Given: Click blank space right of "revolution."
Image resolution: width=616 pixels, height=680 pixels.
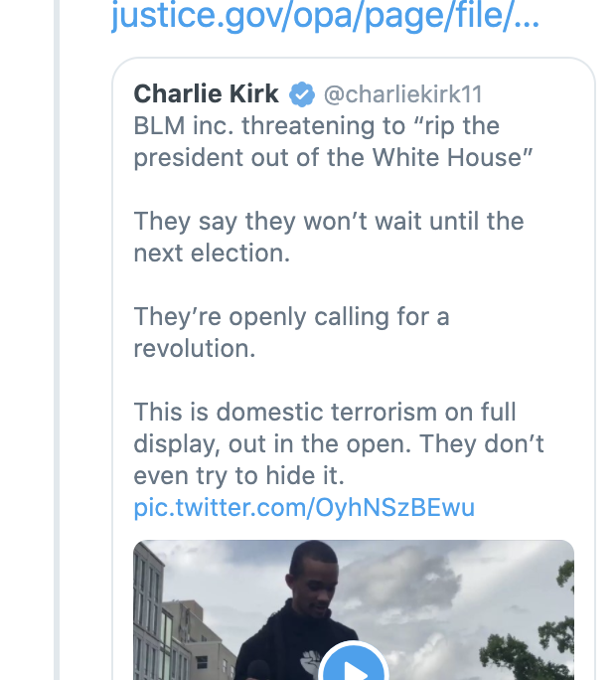Looking at the screenshot, I should [397, 350].
